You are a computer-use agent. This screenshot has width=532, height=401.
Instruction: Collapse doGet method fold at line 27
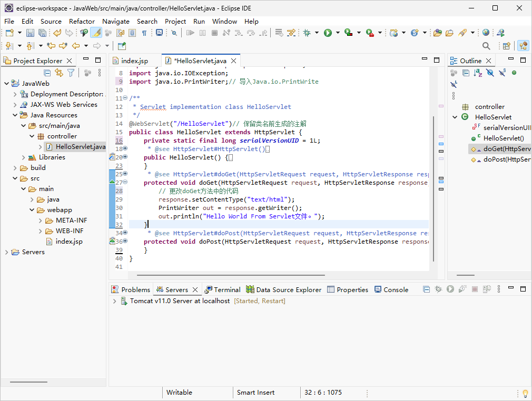point(125,182)
